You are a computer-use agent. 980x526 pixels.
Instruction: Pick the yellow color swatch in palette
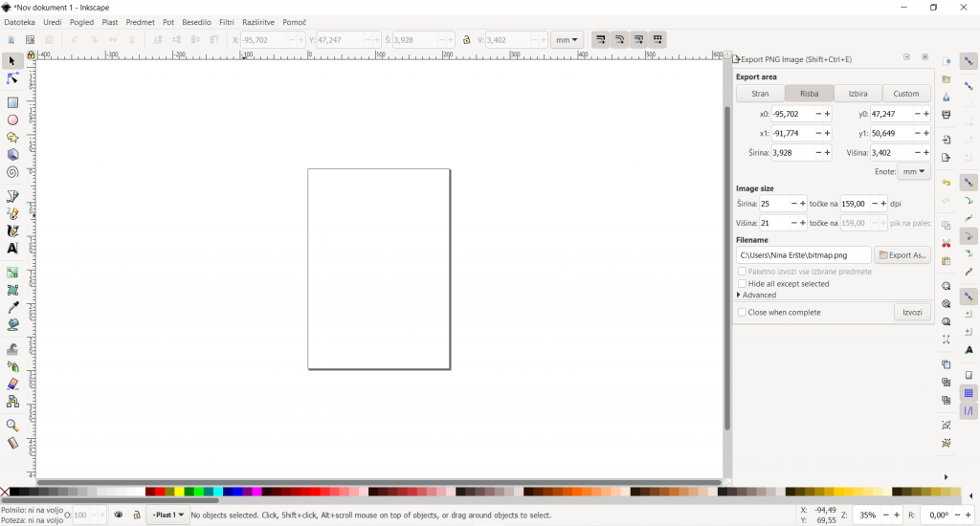pos(179,493)
